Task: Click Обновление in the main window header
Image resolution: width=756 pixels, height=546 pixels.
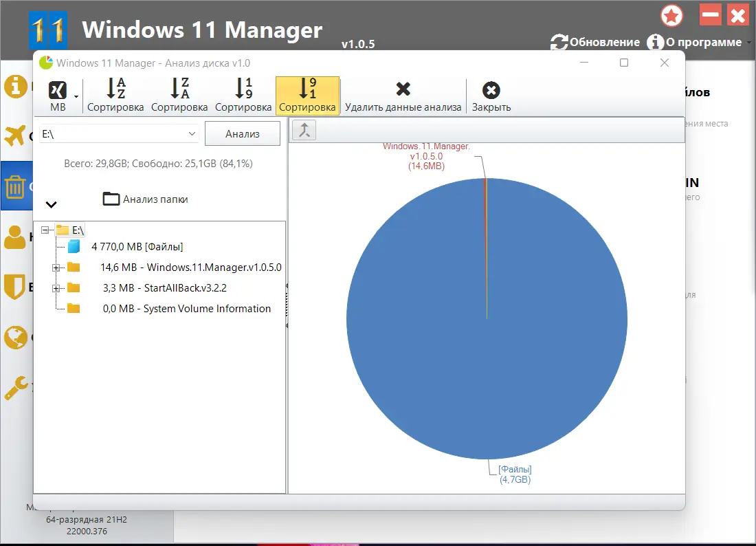Action: [x=595, y=43]
